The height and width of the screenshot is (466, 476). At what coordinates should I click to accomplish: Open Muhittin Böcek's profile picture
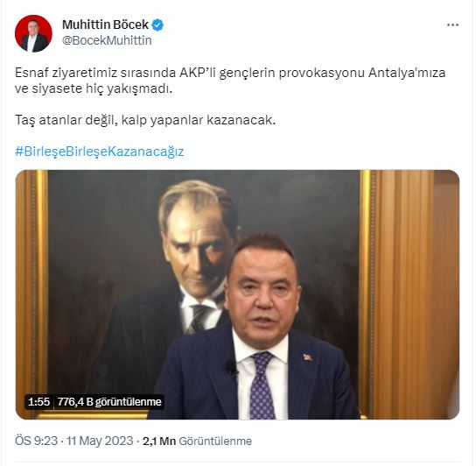point(33,33)
